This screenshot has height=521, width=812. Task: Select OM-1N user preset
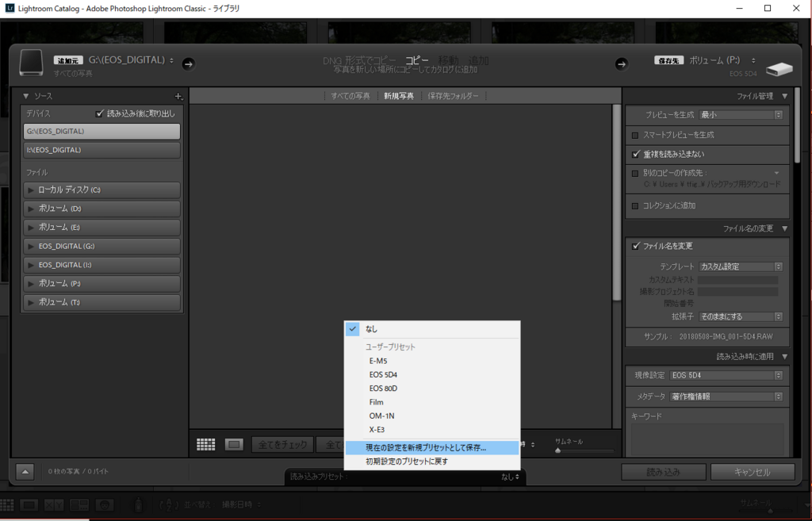[x=432, y=416]
